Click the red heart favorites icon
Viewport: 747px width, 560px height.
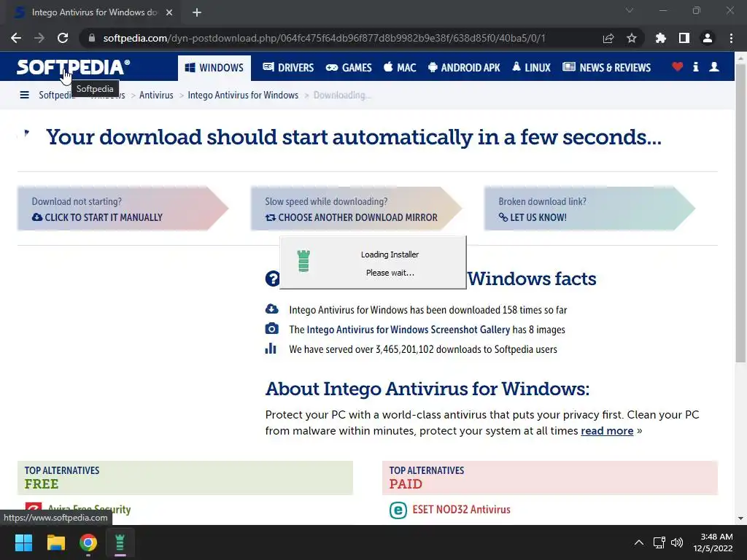pyautogui.click(x=677, y=67)
